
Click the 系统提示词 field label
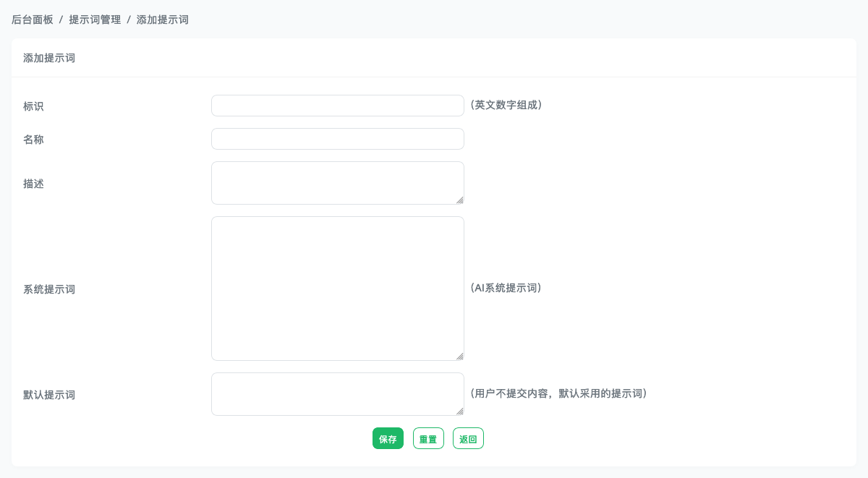[49, 289]
